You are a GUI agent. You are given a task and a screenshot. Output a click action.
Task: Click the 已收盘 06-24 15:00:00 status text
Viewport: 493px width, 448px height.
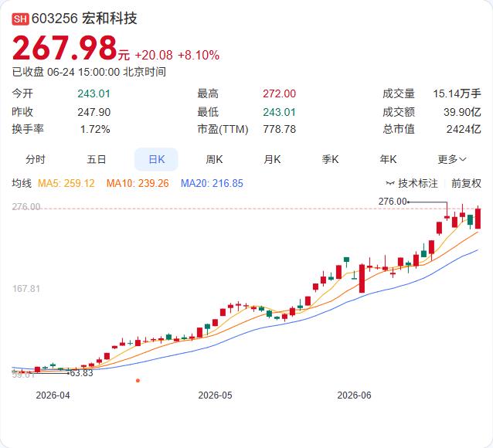tap(89, 72)
